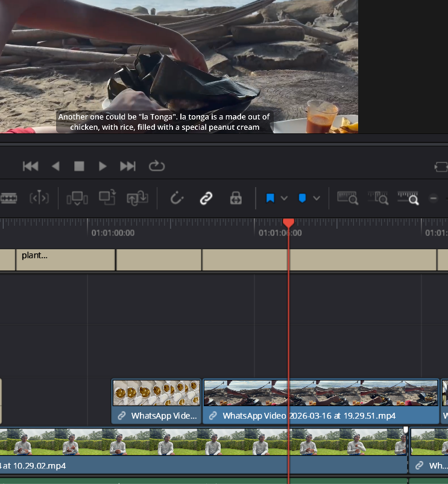Click the insert clip icon

[78, 198]
